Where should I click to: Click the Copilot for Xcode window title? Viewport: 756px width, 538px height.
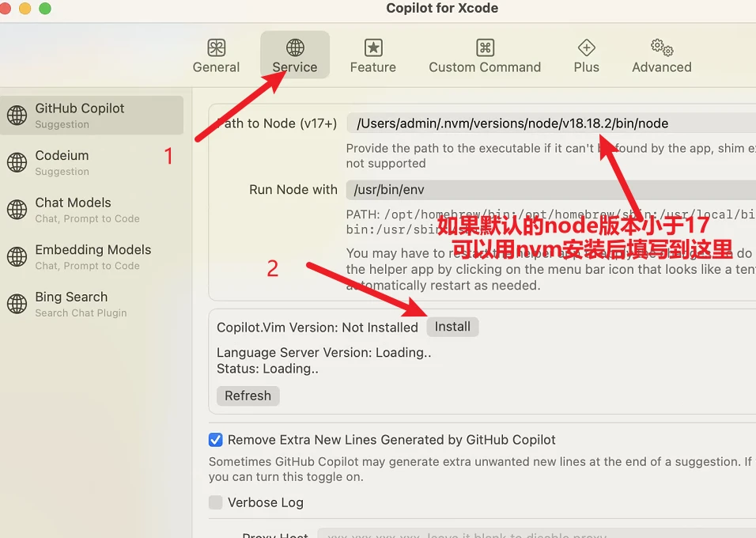pos(442,8)
